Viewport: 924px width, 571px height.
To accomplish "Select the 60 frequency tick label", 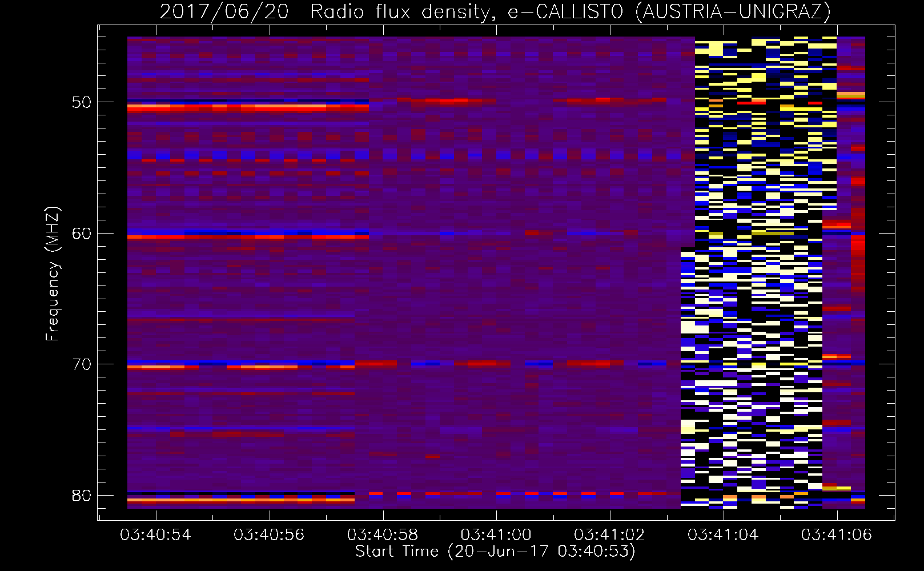I will pos(82,234).
